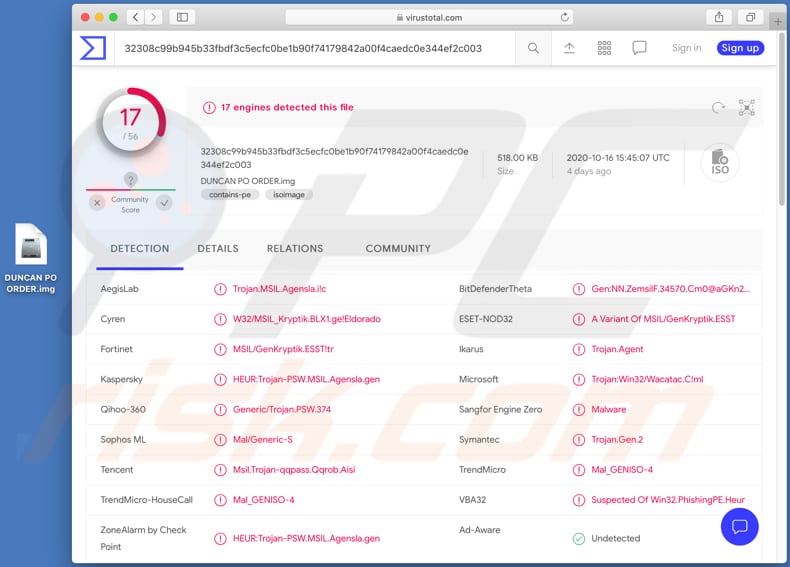Image resolution: width=790 pixels, height=567 pixels.
Task: Click the ISO file type icon
Action: click(720, 162)
